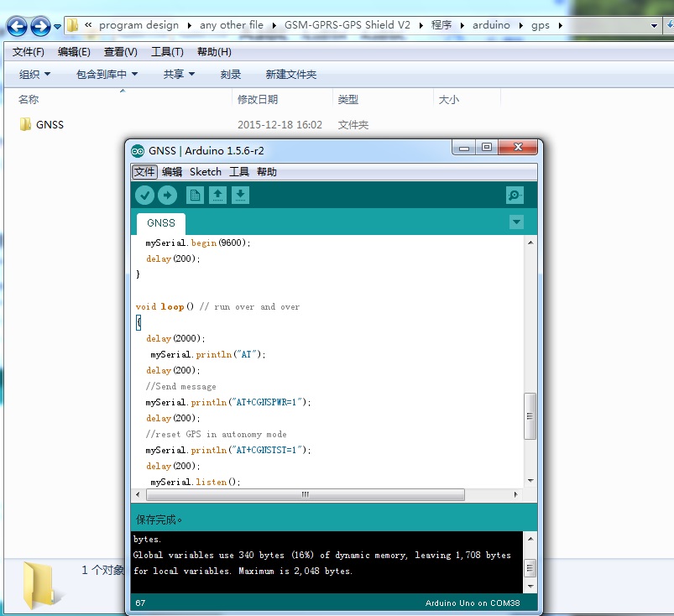Open the 共享 dropdown

pyautogui.click(x=179, y=75)
